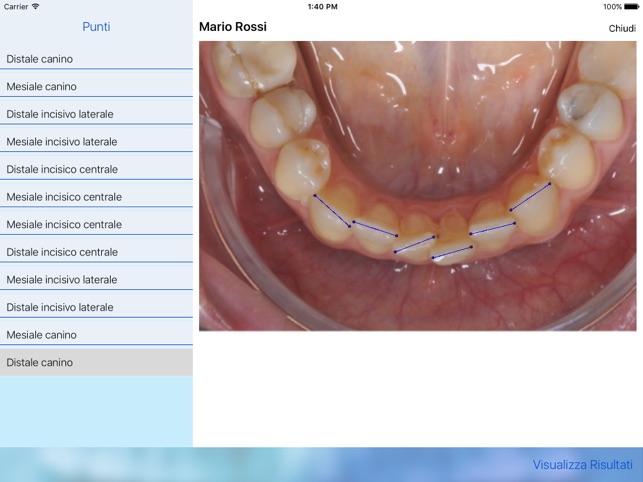Select Mesiale canino row just below the top row
The width and height of the screenshot is (643, 482).
[96, 86]
